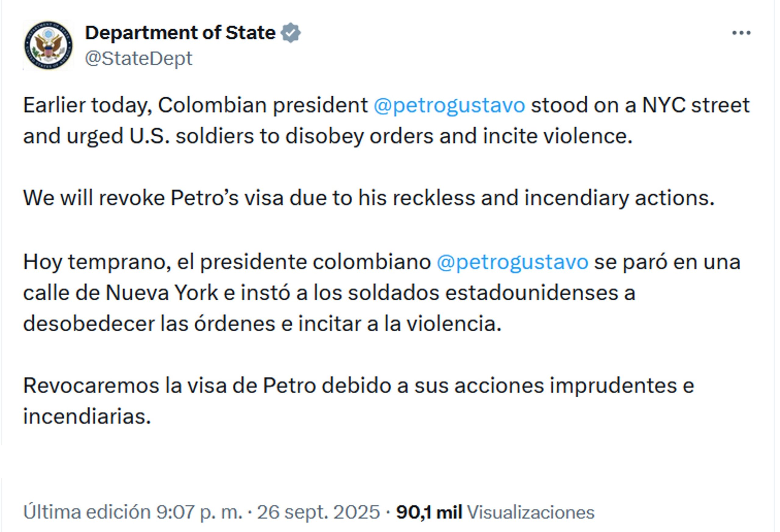Click the bold "90,1 mil" view count

(x=429, y=512)
